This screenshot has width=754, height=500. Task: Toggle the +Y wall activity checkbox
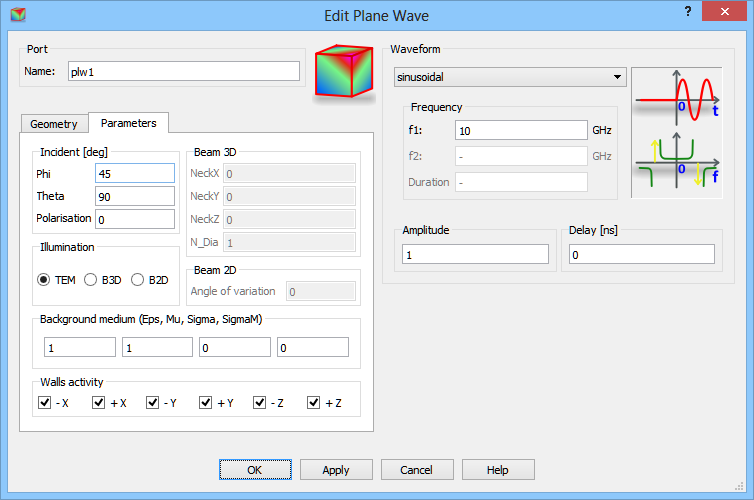click(206, 403)
